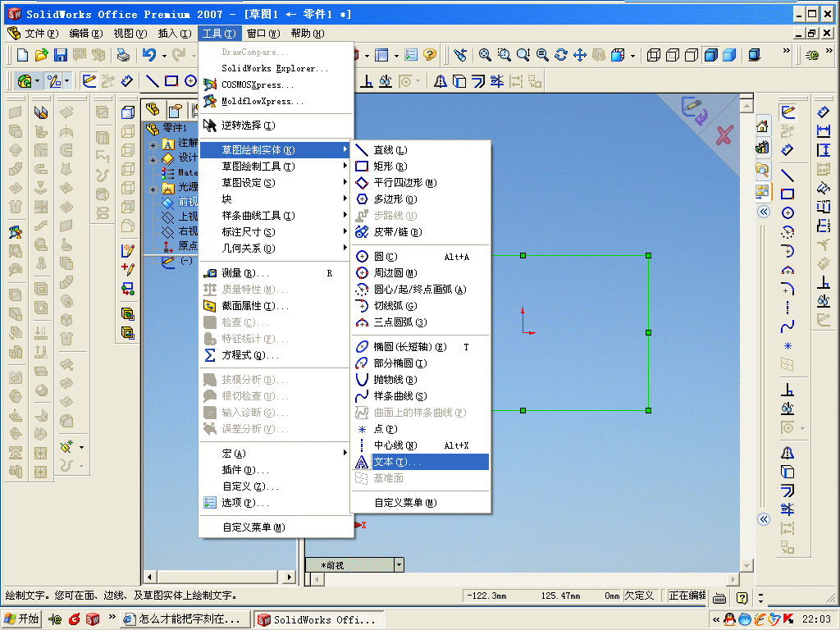
Task: Click 开始 Start button
Action: click(21, 619)
